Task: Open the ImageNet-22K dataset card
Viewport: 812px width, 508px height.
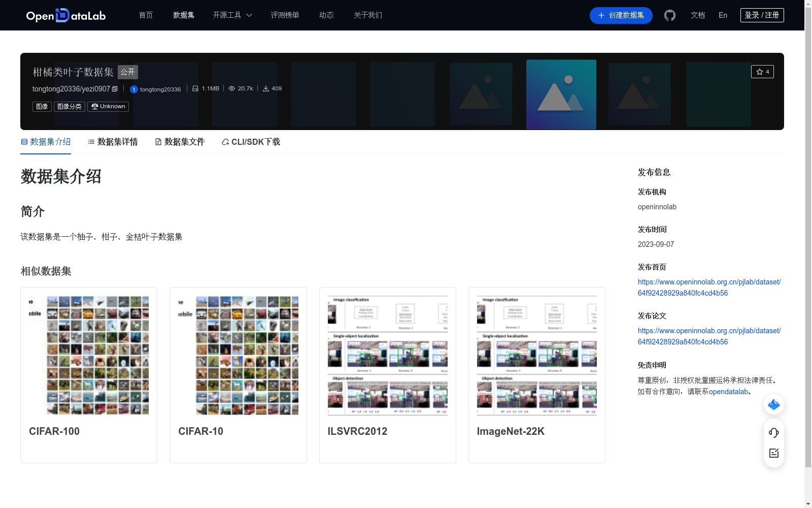Action: click(x=537, y=375)
